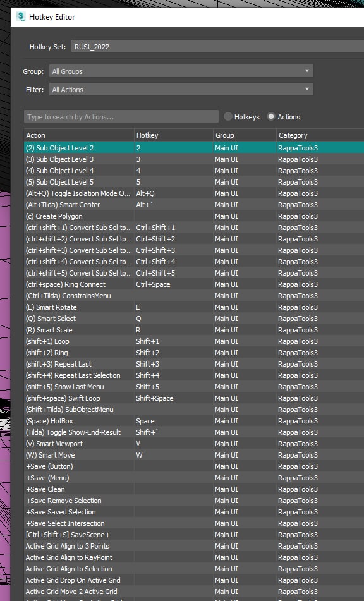Viewport: 364px width, 601px height.
Task: Open the Group dropdown showing All Groups
Action: pyautogui.click(x=181, y=71)
